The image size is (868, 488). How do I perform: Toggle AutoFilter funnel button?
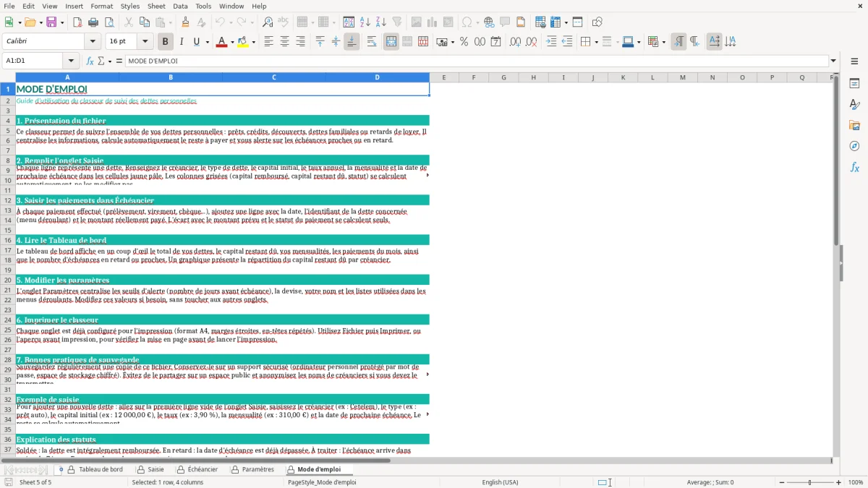[397, 22]
